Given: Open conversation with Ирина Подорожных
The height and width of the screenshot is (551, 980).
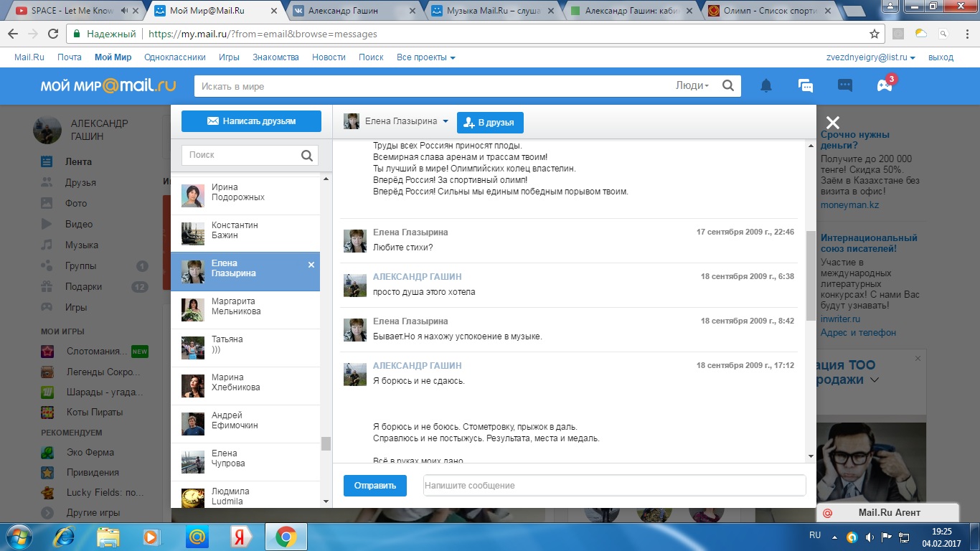Looking at the screenshot, I should point(245,196).
